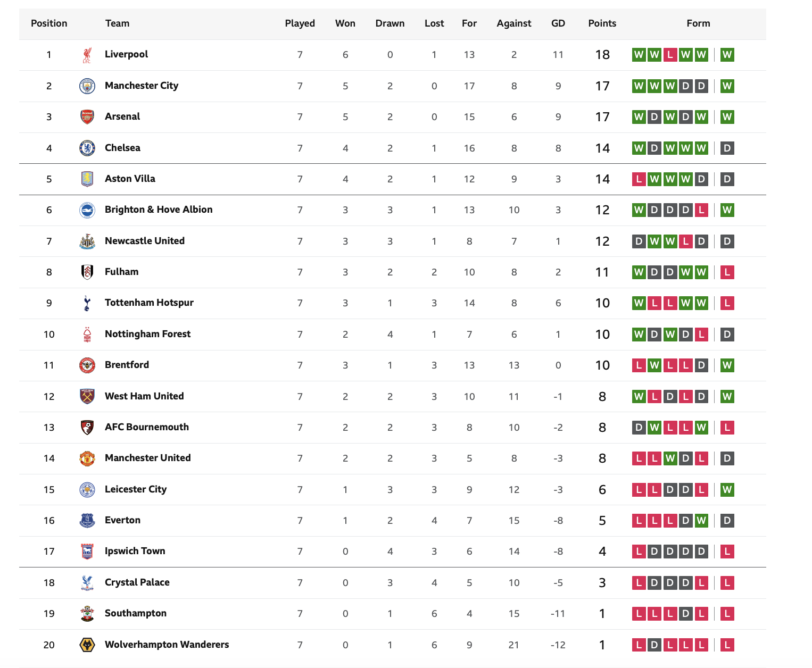
Task: Open the Manchester United team page
Action: point(147,458)
